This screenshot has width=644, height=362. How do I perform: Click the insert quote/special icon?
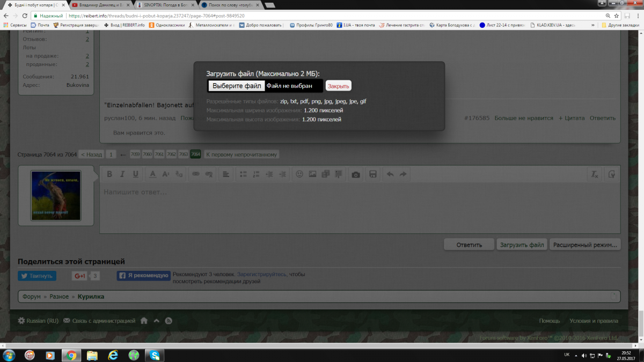tap(339, 174)
